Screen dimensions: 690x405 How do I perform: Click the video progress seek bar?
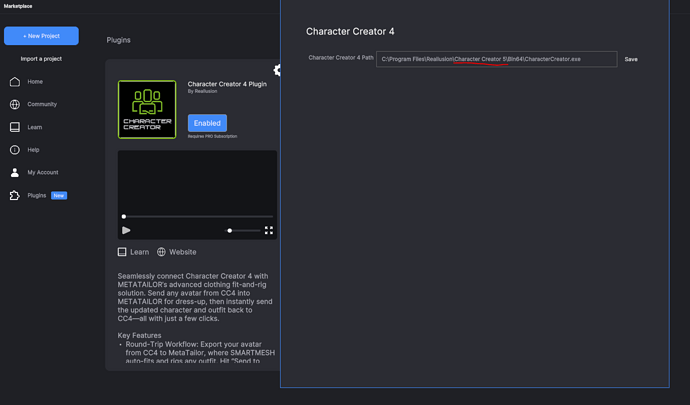tap(198, 217)
